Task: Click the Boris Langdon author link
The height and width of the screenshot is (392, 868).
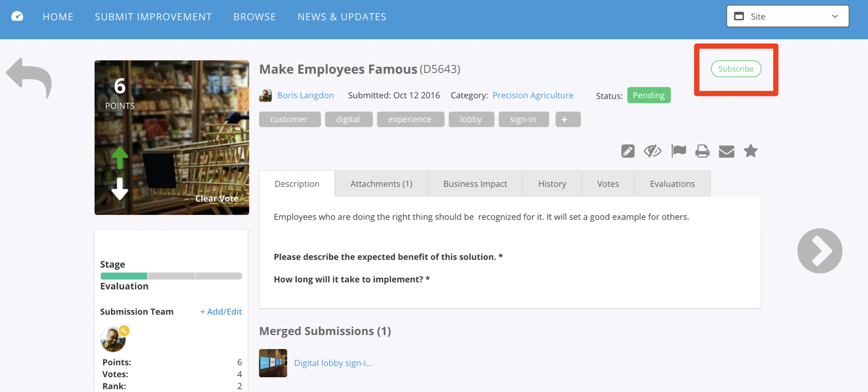Action: pyautogui.click(x=305, y=95)
